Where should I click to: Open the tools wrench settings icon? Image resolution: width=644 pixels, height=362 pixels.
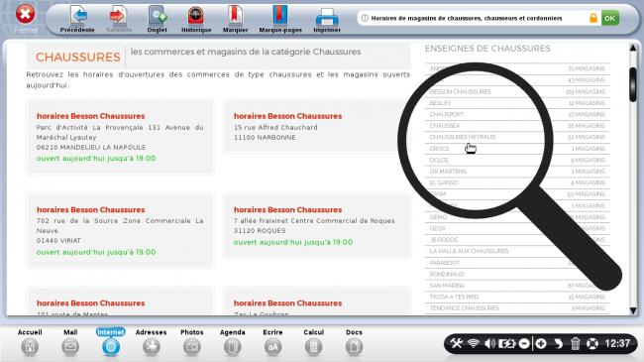(457, 343)
